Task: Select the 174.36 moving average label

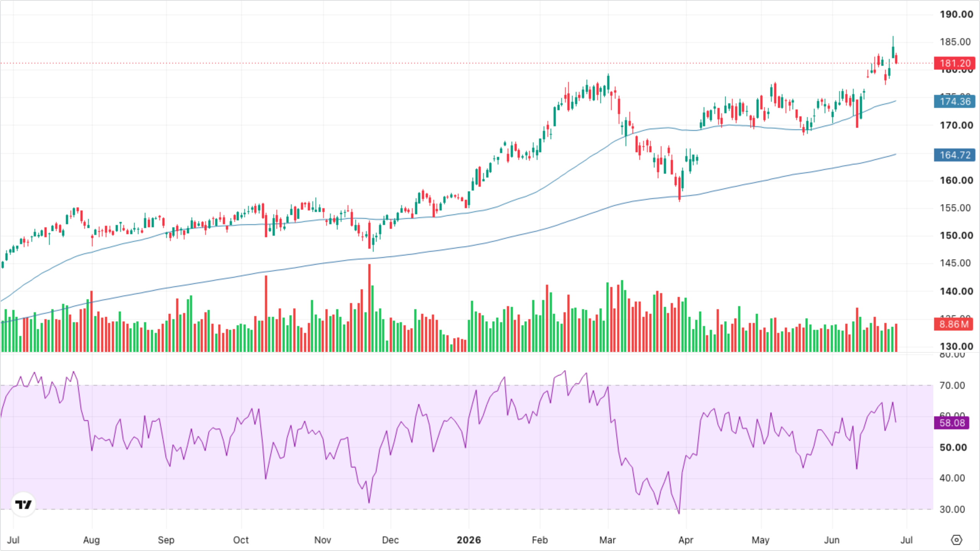Action: tap(955, 101)
